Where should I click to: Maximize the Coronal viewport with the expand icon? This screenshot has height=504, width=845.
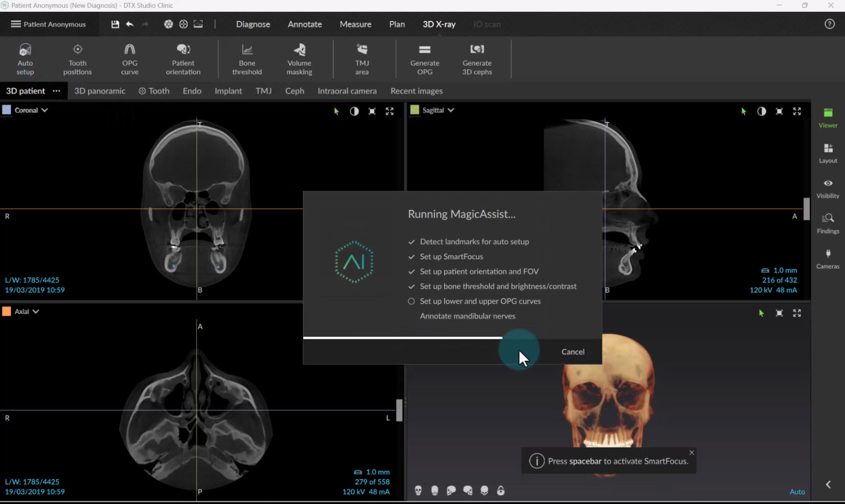[x=389, y=111]
